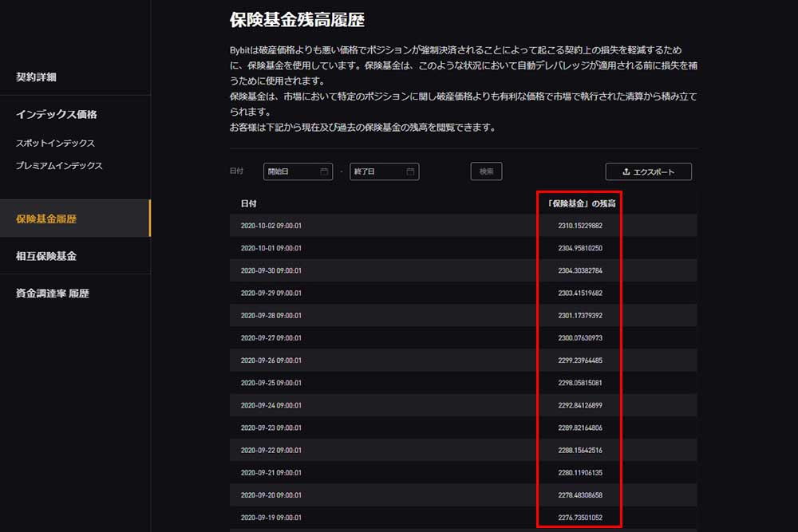Open the end date calendar icon
Image resolution: width=798 pixels, height=532 pixels.
410,171
